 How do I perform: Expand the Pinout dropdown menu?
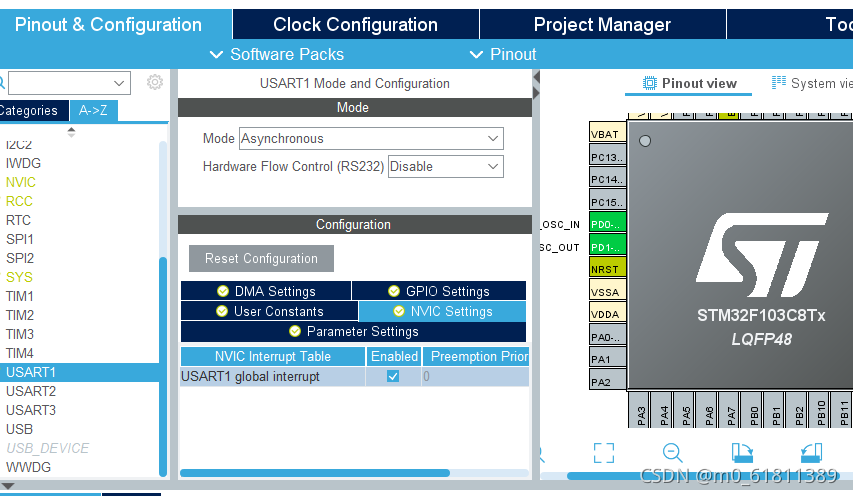pyautogui.click(x=503, y=54)
